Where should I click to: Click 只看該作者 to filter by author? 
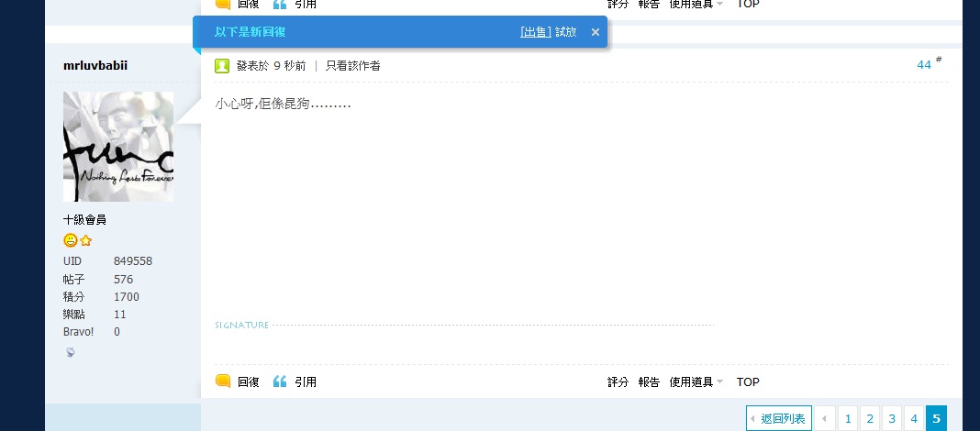click(x=352, y=66)
